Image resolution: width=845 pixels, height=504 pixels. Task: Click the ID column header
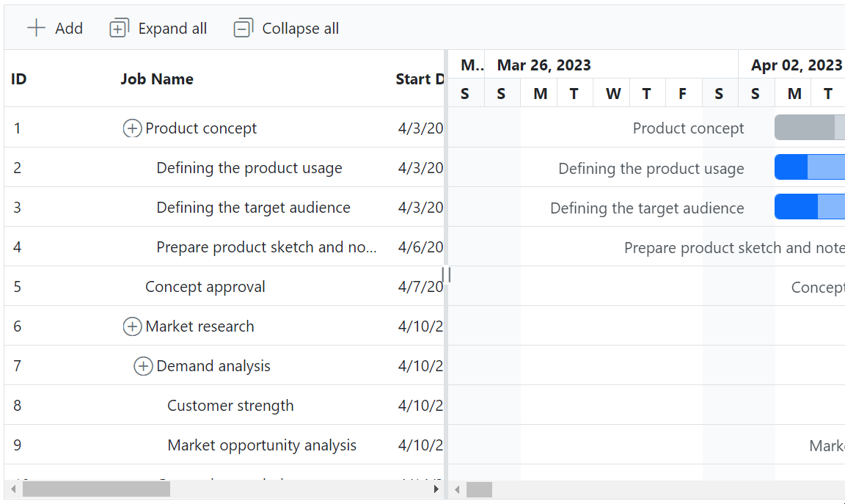19,79
